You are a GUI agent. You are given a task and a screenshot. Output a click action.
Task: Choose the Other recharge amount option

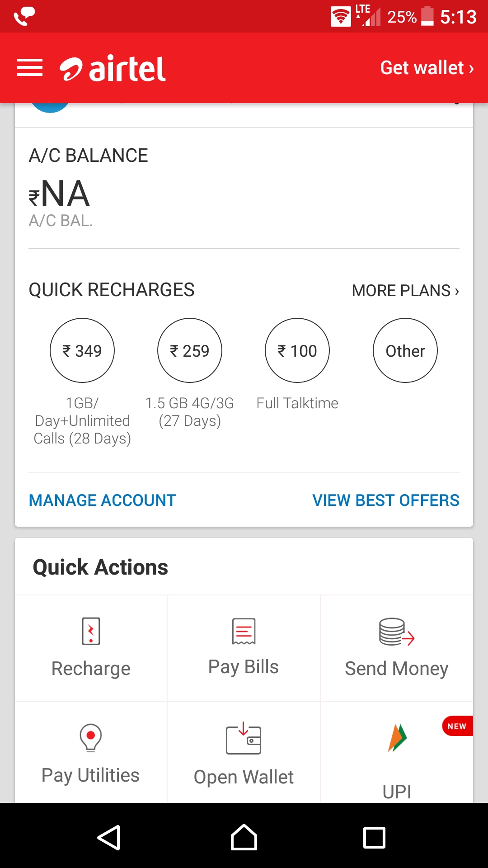(405, 351)
